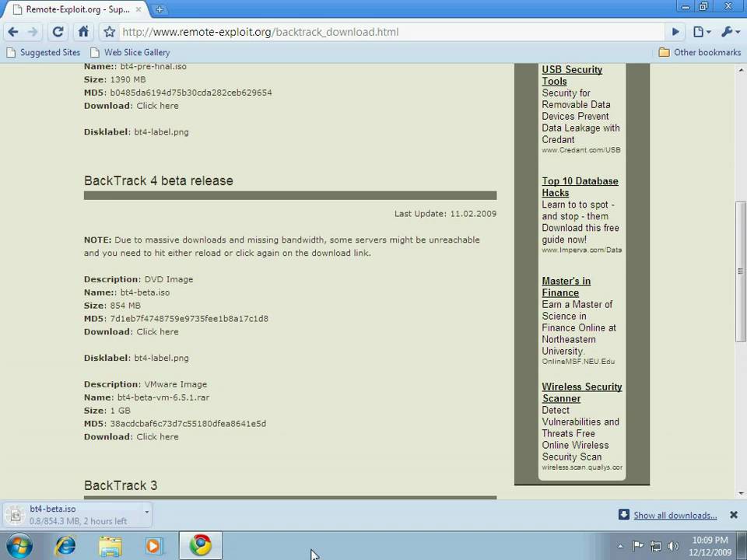Click the scrollbar down arrow
Screen dimensions: 747x560
[x=741, y=493]
